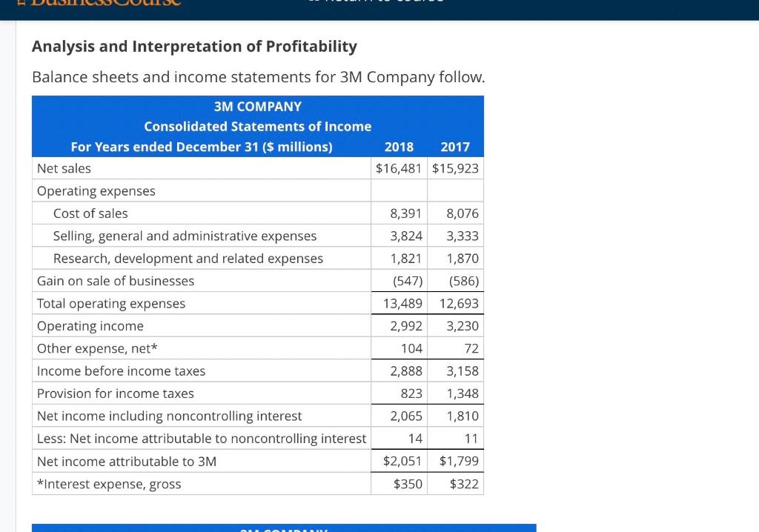
Task: Click the Interest expense, gross footnote row
Action: click(x=109, y=484)
